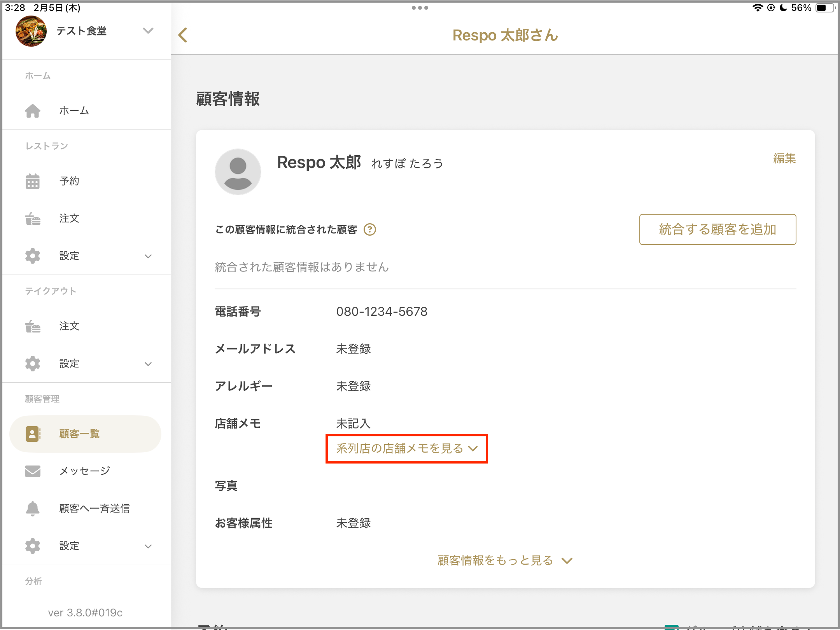The height and width of the screenshot is (630, 840).
Task: Expand 系列店の店舗メモを見る section
Action: point(406,448)
